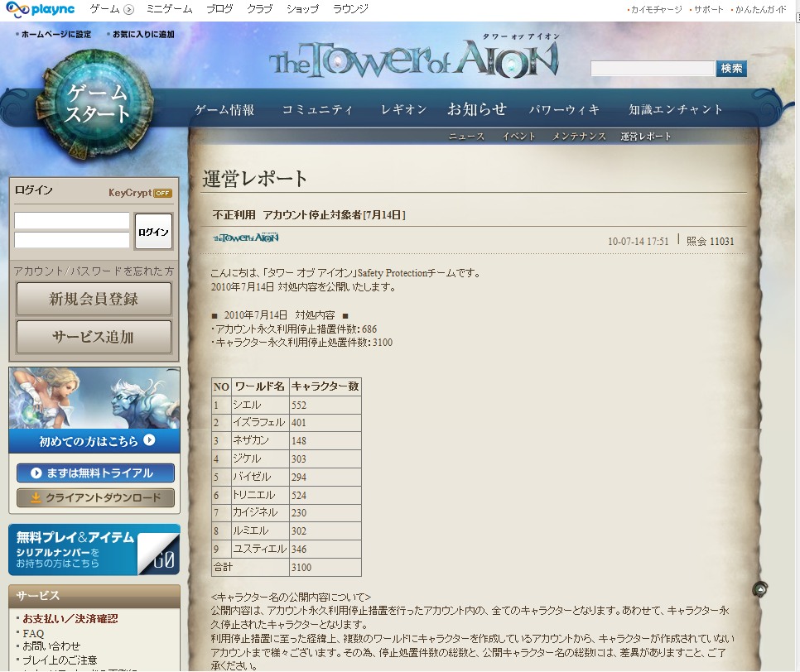Click the ユスティエル table row cell
Screen dimensions: 800x672
[260, 549]
